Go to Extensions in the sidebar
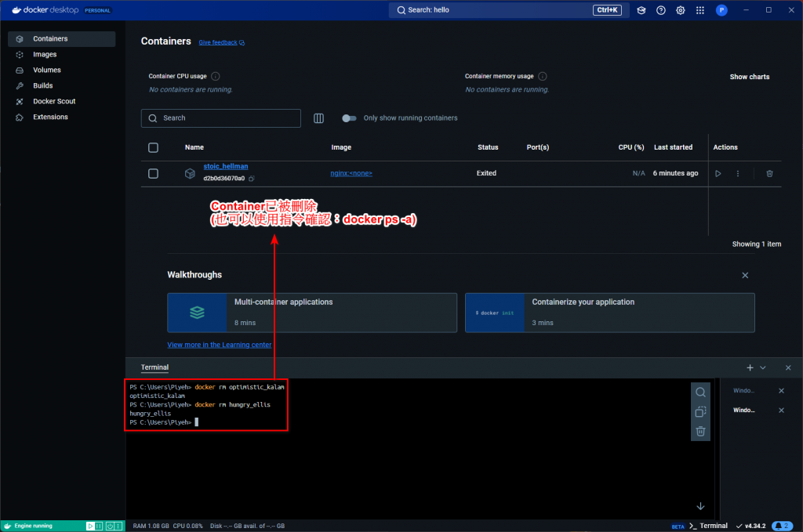The width and height of the screenshot is (803, 532). click(x=61, y=118)
